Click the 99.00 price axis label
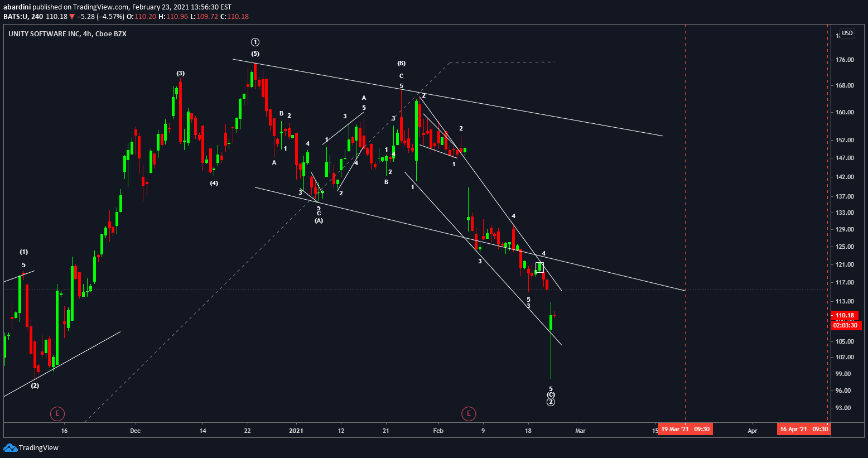 coord(843,374)
